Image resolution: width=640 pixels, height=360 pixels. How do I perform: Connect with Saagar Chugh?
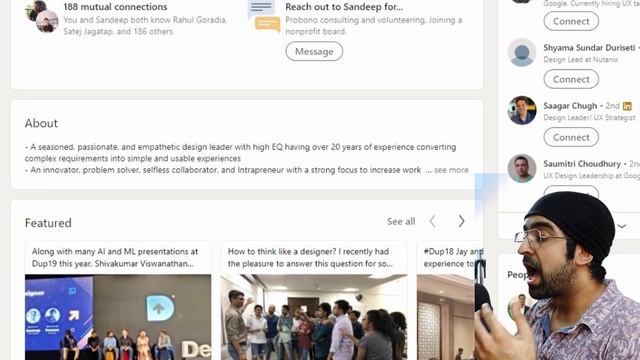[x=571, y=137]
